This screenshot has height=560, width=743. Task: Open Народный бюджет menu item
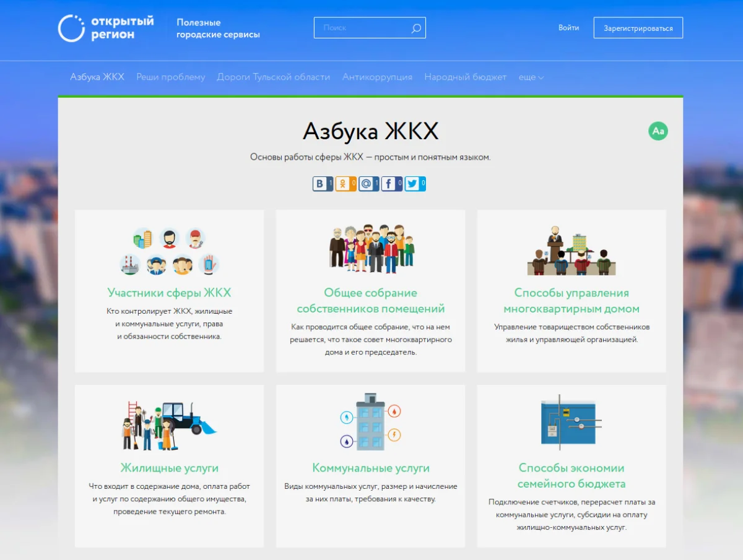click(x=465, y=77)
